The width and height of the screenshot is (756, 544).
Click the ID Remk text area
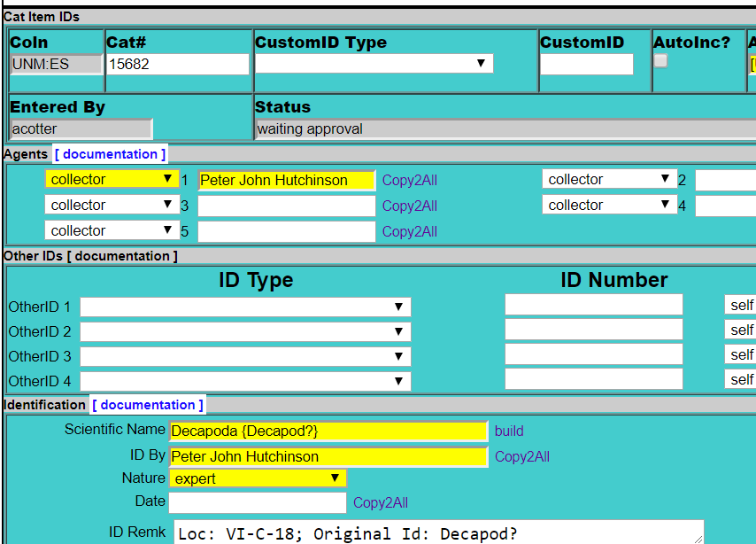tap(439, 532)
